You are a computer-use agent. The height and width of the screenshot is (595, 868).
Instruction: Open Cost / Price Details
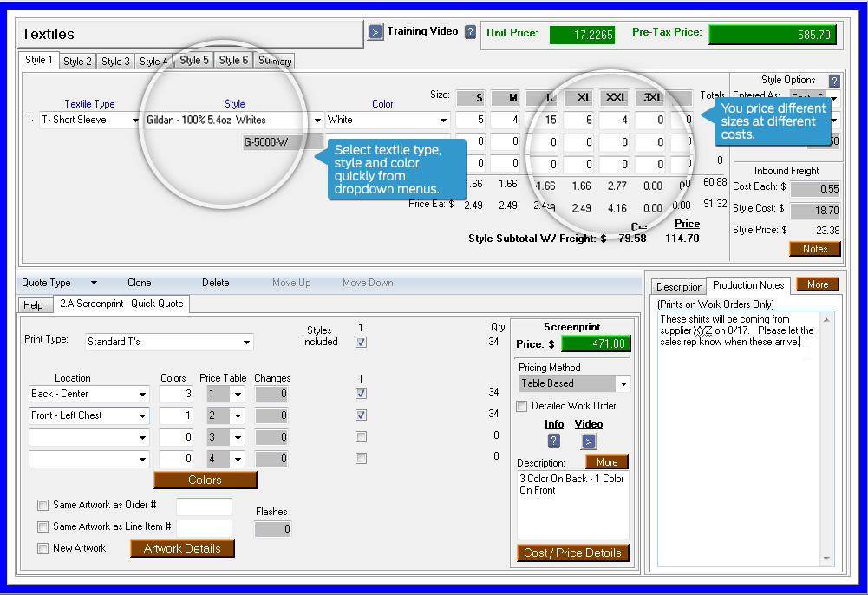coord(572,552)
